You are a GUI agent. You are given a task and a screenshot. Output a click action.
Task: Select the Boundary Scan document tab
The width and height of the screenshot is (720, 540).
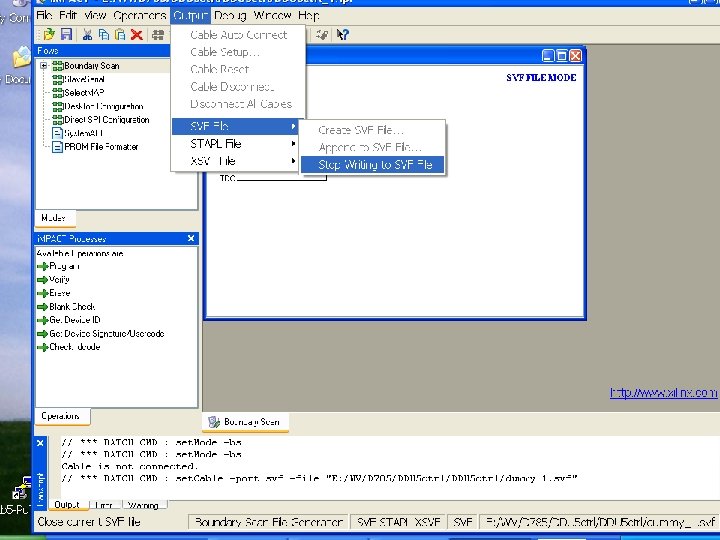click(x=245, y=422)
